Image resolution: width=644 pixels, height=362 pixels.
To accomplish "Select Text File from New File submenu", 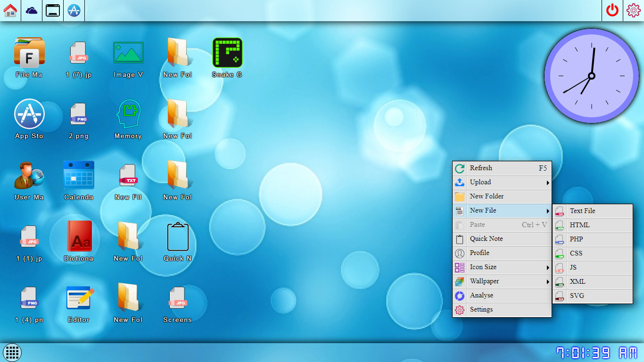I will 593,211.
